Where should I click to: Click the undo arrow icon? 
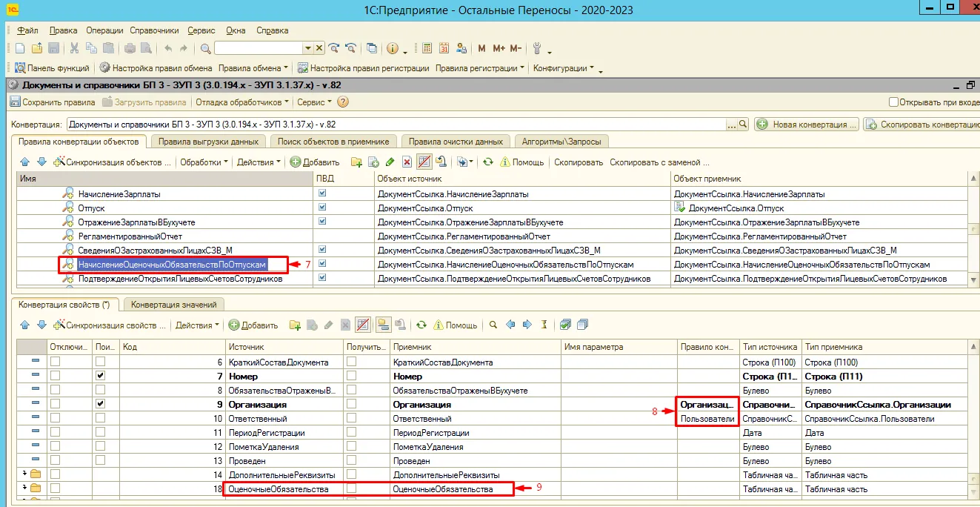tap(167, 48)
